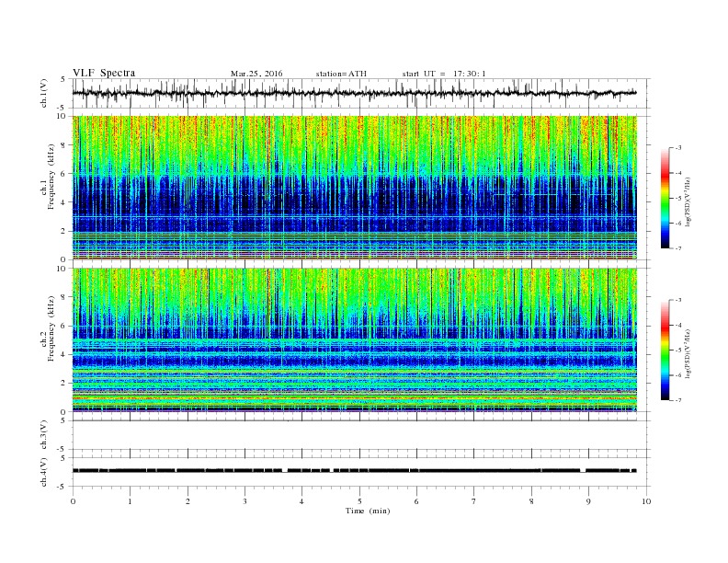Click the 'station=ATH' header text

coord(341,74)
